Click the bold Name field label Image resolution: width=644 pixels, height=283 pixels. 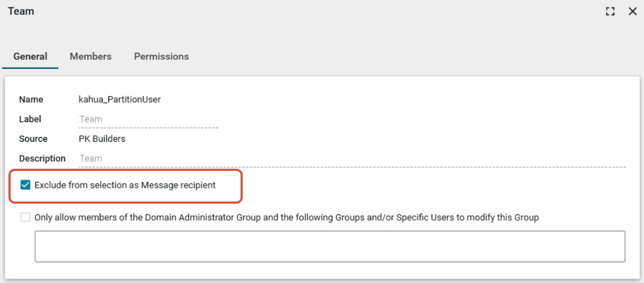[x=31, y=99]
